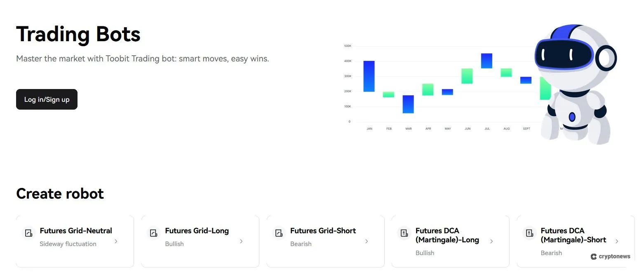Open the Futures Grid-Long title link
The width and height of the screenshot is (644, 272).
click(x=197, y=231)
